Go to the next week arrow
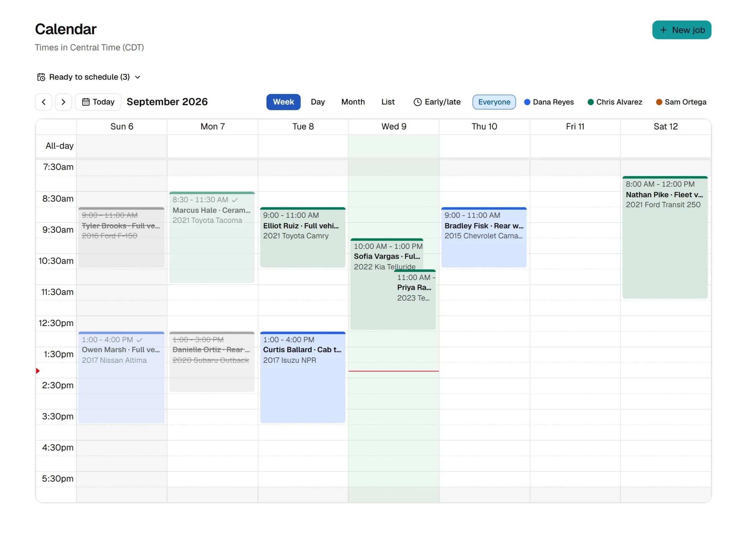Image resolution: width=747 pixels, height=560 pixels. [x=63, y=102]
